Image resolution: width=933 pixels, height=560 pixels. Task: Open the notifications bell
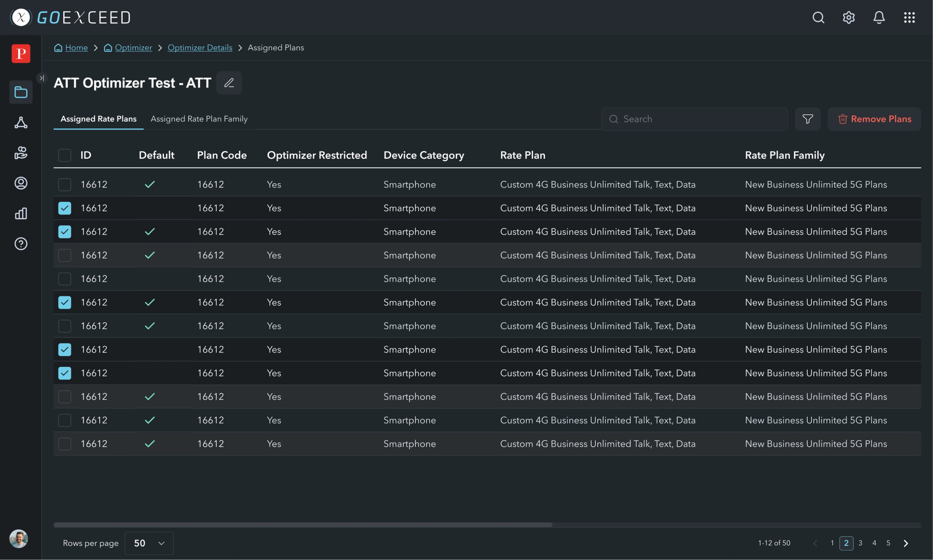[879, 17]
